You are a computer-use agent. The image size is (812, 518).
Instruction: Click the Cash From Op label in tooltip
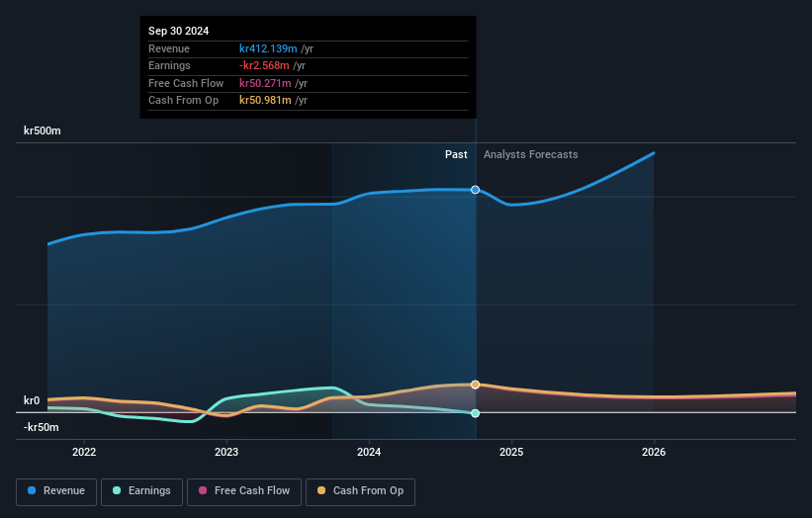[x=183, y=101]
